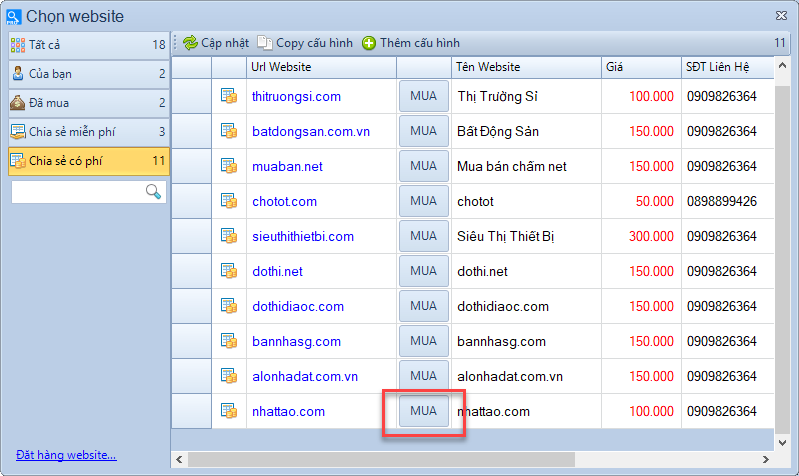The image size is (799, 476).
Task: Click the row icon for bannhasg.com
Action: (x=229, y=341)
